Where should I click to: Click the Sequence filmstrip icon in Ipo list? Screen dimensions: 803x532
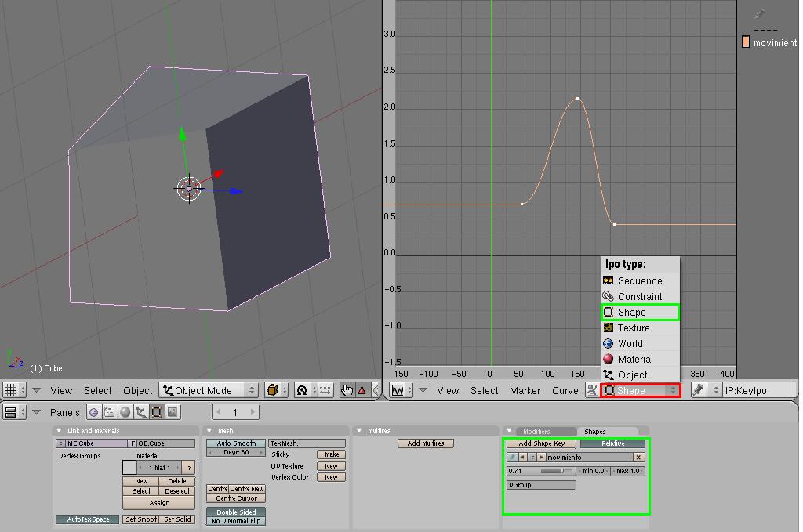click(609, 280)
